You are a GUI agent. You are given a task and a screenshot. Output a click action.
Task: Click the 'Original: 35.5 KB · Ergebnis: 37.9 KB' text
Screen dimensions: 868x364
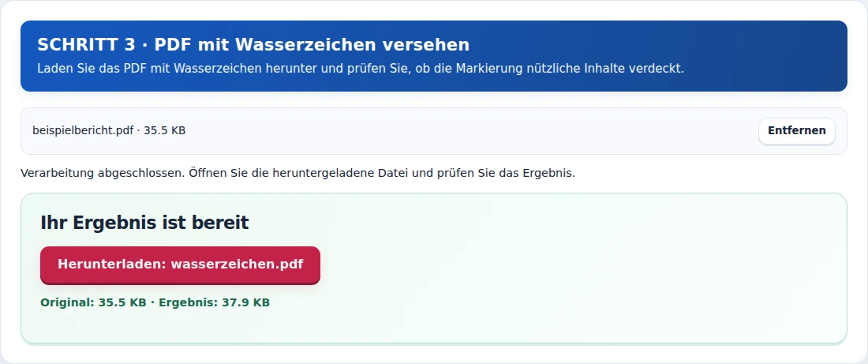(x=155, y=302)
